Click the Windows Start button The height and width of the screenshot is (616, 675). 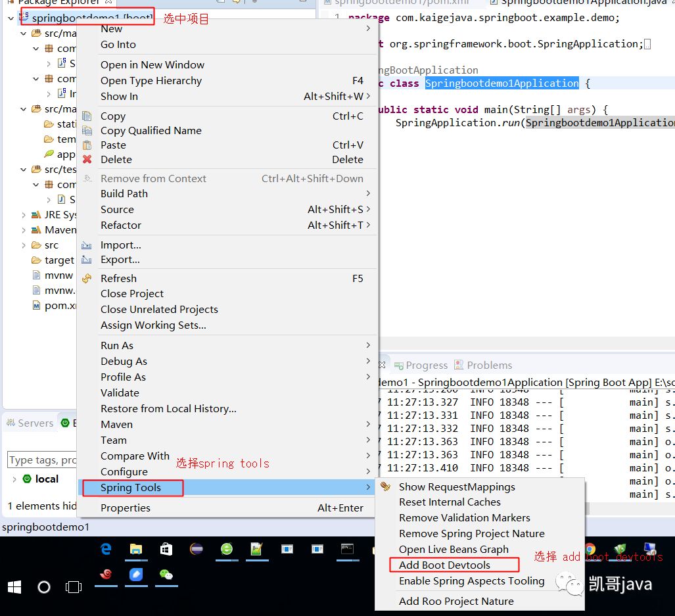(x=14, y=586)
